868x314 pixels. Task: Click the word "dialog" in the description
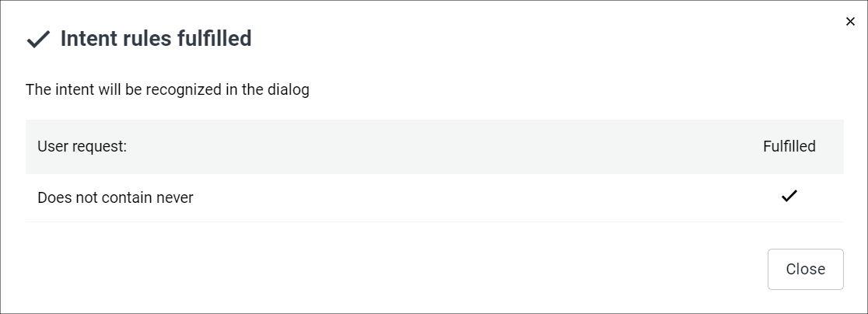(x=289, y=89)
